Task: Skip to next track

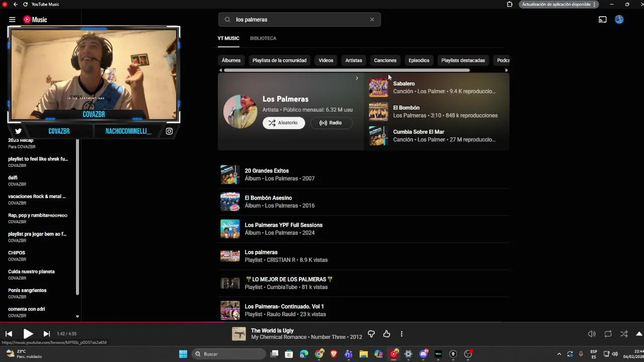Action: pyautogui.click(x=47, y=334)
